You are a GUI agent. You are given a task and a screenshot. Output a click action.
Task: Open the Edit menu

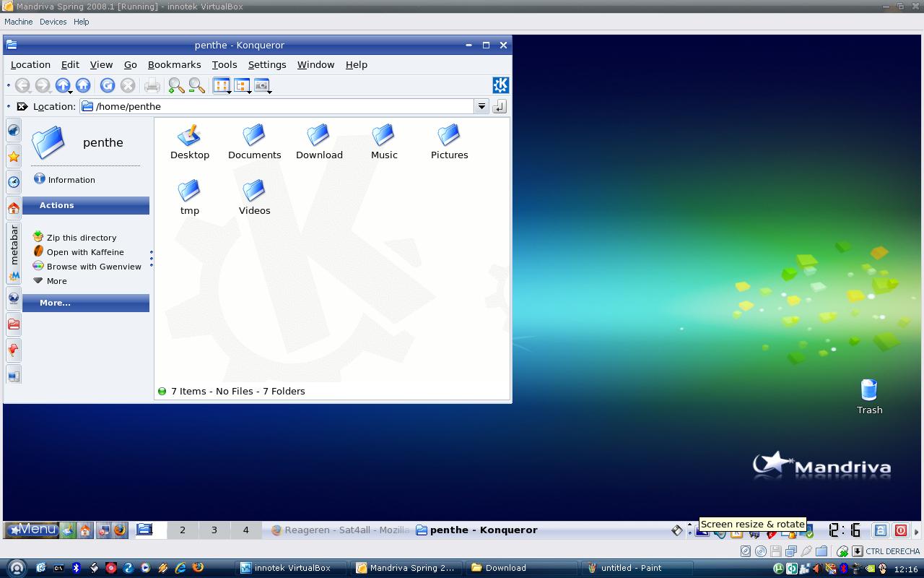(x=70, y=64)
